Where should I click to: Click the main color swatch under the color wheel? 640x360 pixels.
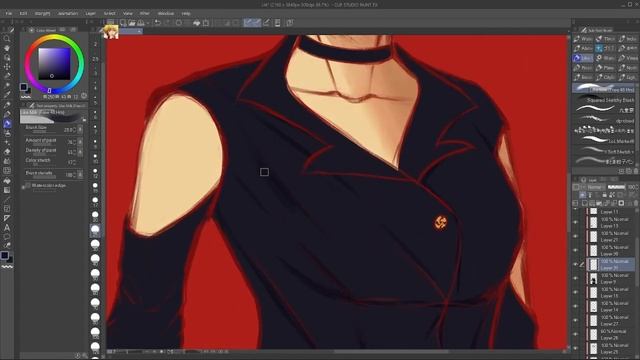click(x=23, y=87)
